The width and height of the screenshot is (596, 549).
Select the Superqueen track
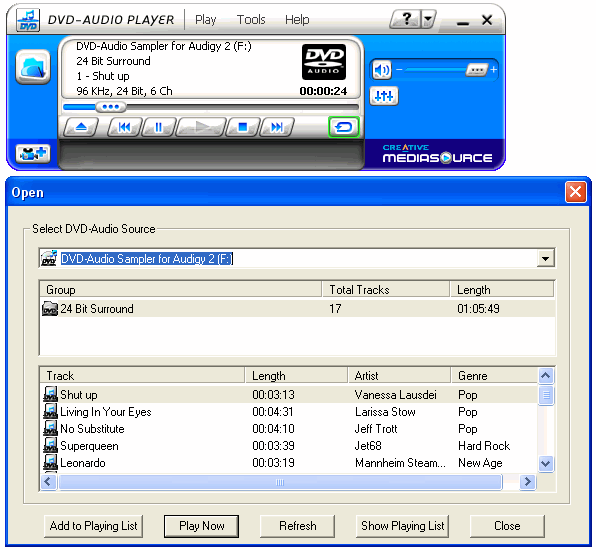tap(289, 446)
